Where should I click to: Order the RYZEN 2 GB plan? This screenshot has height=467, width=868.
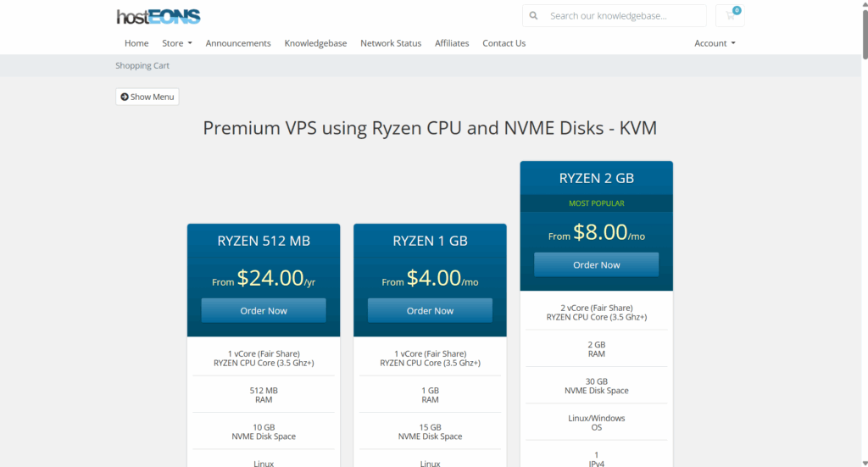(x=596, y=264)
